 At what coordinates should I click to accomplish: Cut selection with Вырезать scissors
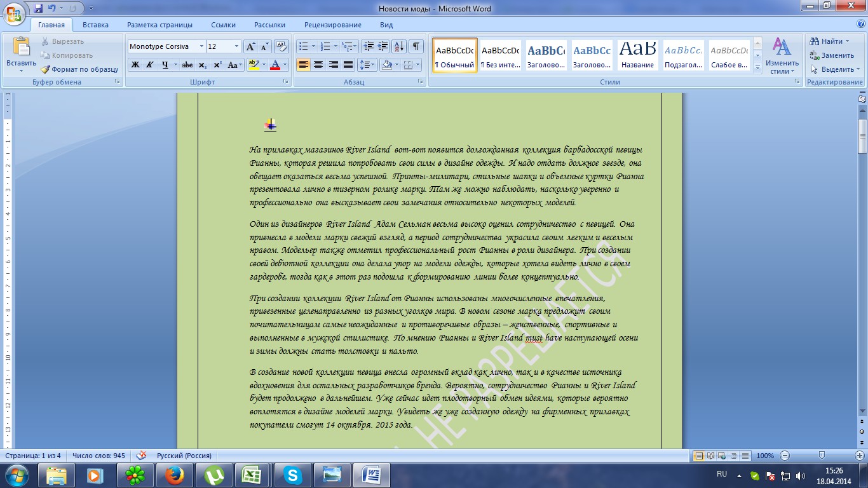point(62,41)
